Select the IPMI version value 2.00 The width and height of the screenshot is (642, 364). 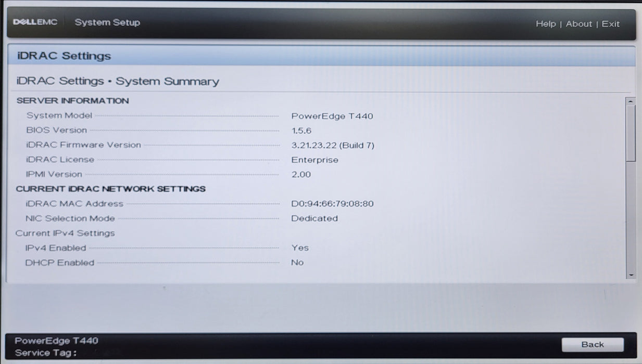(301, 175)
